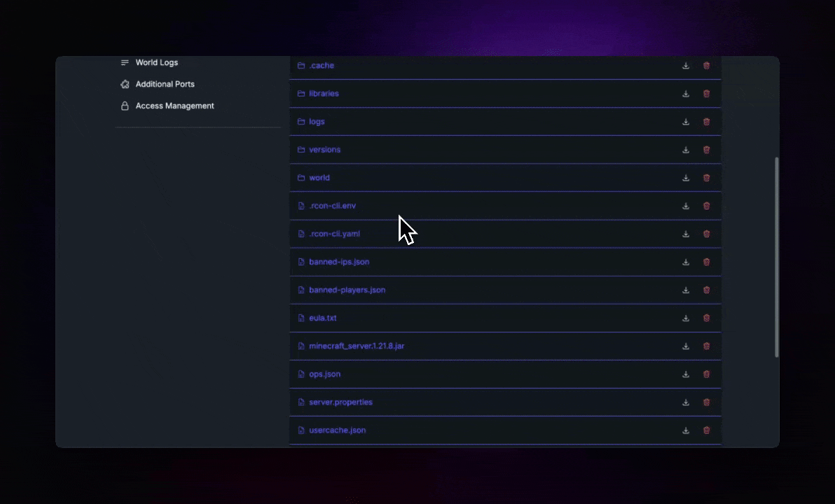Delete minecraft_server.1.21.8.jar
This screenshot has width=835, height=504.
tap(707, 346)
